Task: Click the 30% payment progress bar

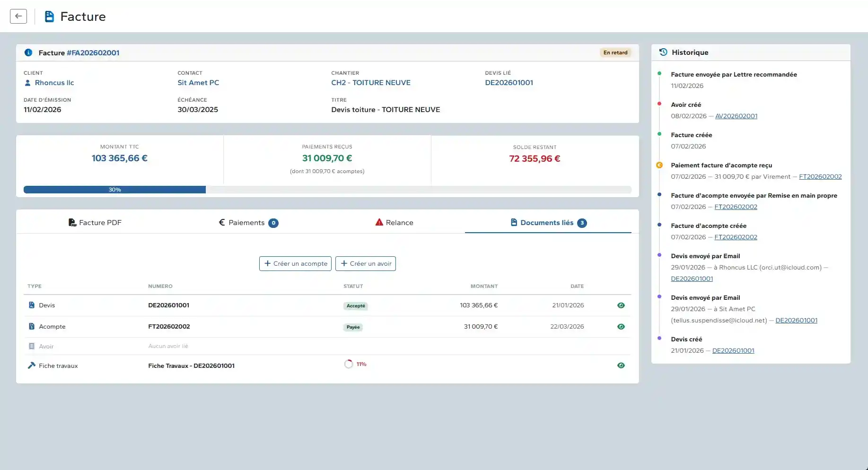Action: click(114, 190)
